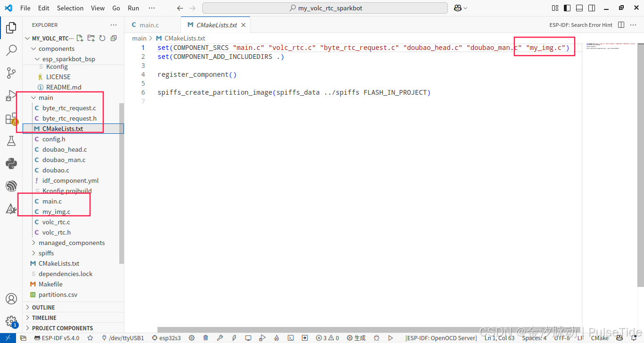Open the Edit menu
This screenshot has height=343, width=644.
pyautogui.click(x=44, y=8)
